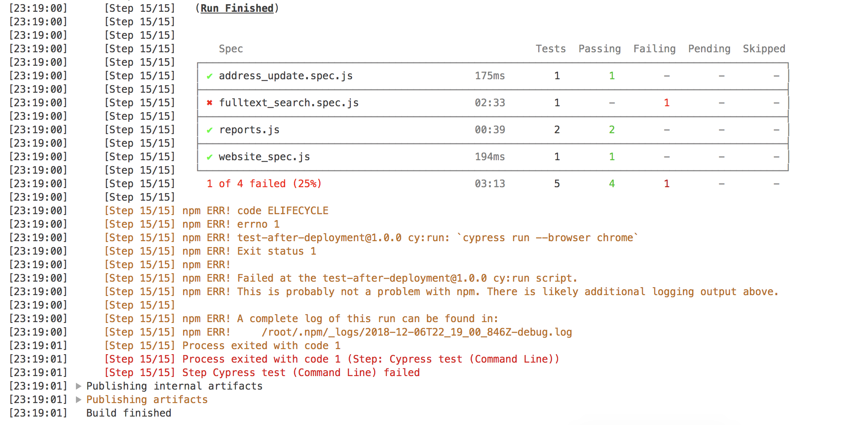Screen dimensions: 868x425
Task: Click the Run Finished heading
Action: click(237, 8)
